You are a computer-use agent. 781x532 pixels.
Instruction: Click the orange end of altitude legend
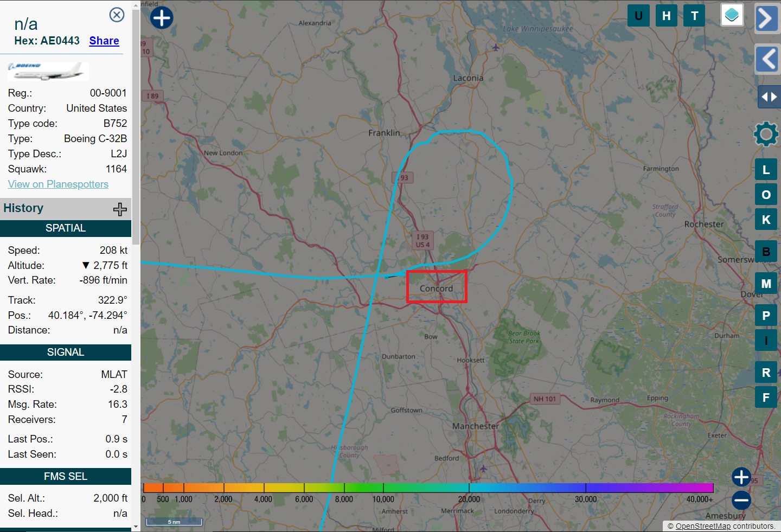point(153,488)
